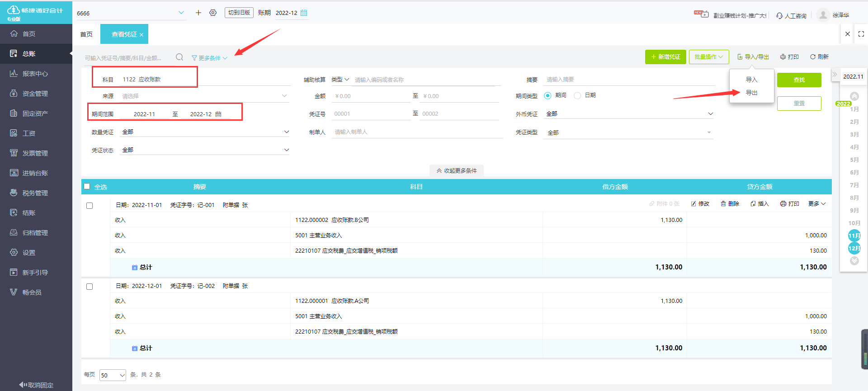Switch to the 首页 tab
This screenshot has width=868, height=391.
click(86, 34)
